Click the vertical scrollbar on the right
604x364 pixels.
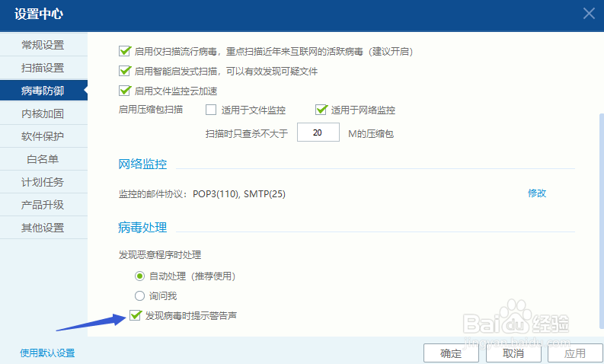(x=601, y=222)
